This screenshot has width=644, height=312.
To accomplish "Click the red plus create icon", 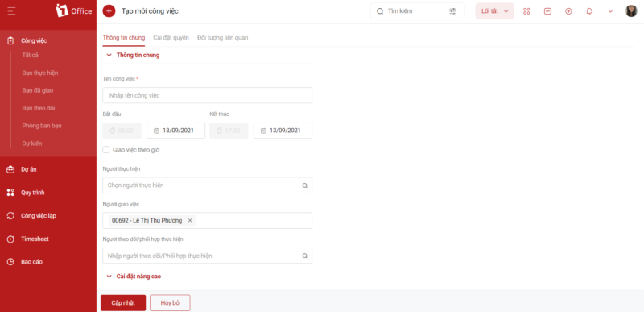I will (109, 11).
